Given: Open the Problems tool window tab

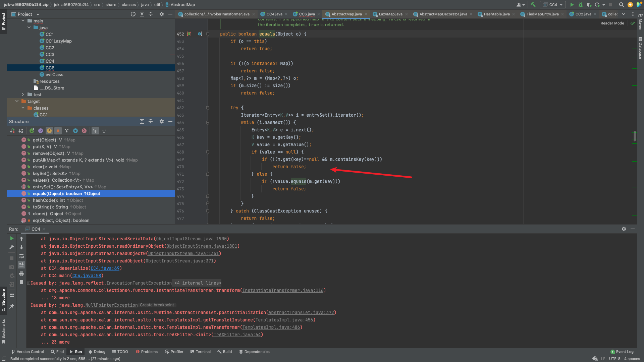Looking at the screenshot, I should coord(147,352).
